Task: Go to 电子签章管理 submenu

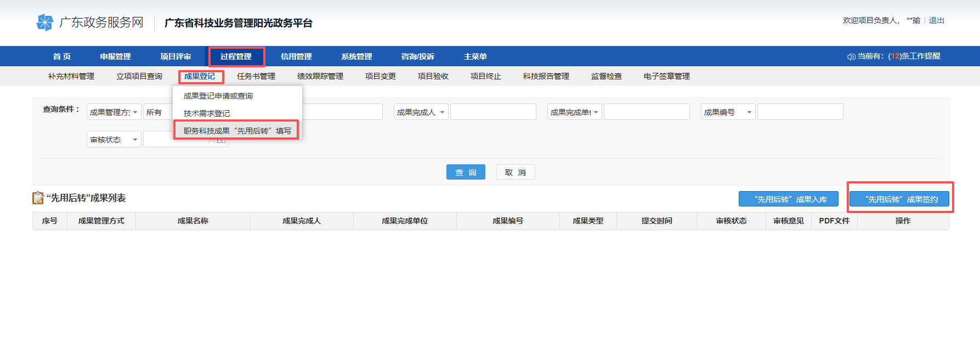Action: tap(667, 76)
